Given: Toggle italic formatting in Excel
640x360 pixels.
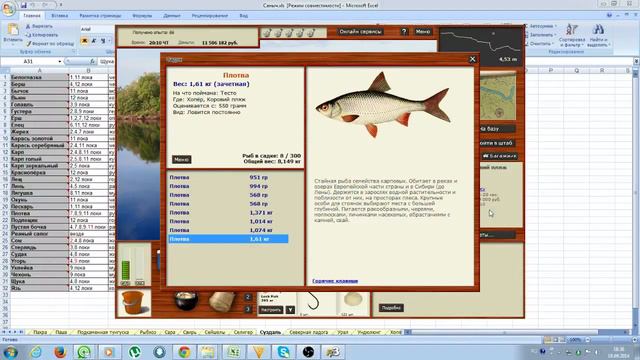Looking at the screenshot, I should pos(94,41).
